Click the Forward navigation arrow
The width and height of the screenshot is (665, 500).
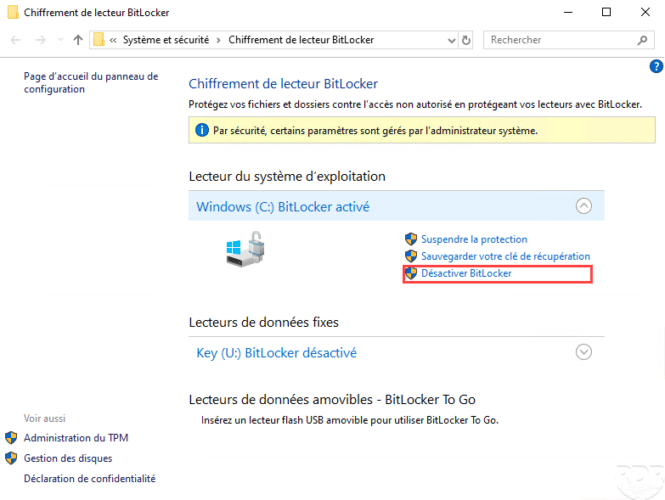(x=41, y=40)
